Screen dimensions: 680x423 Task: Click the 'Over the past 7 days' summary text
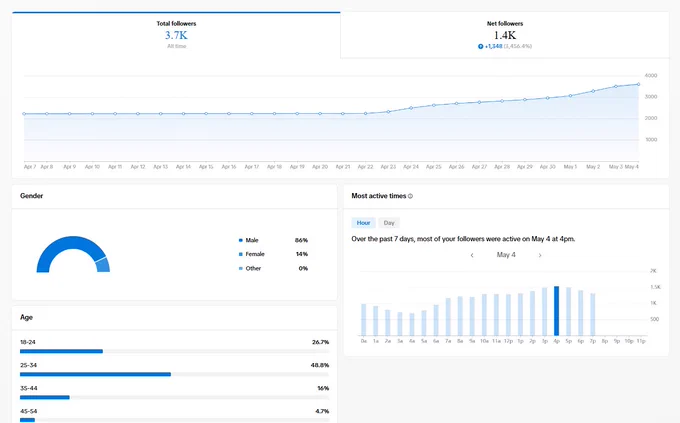coord(463,239)
